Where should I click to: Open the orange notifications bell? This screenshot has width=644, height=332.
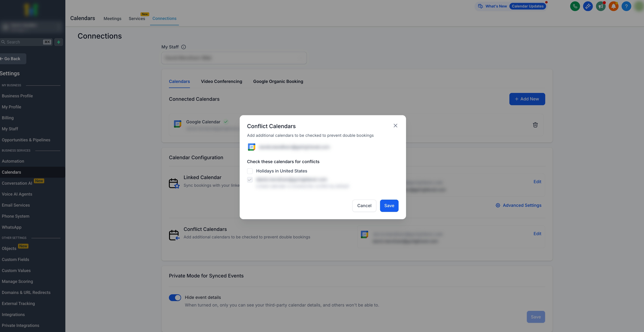coord(613,6)
